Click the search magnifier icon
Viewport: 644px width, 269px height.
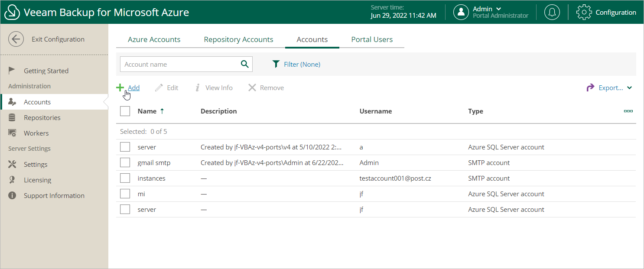[245, 64]
